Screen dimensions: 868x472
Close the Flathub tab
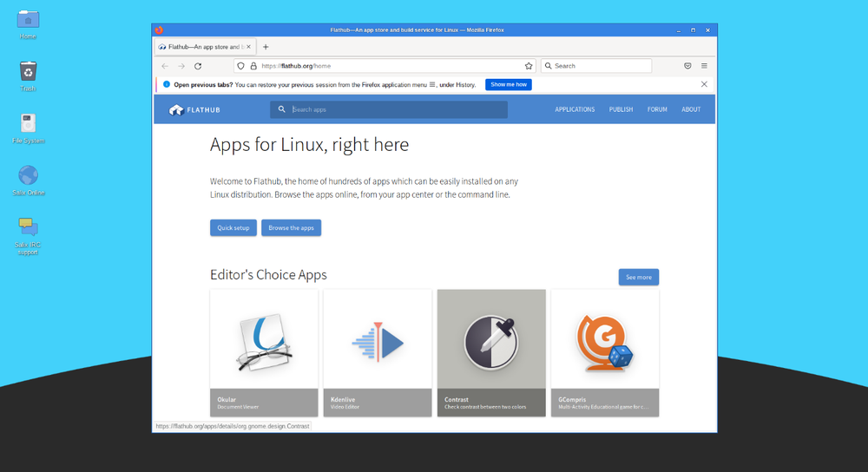point(248,47)
